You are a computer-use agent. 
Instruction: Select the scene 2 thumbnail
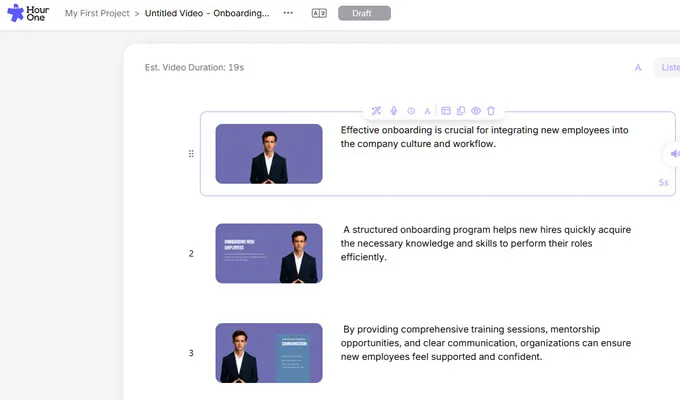[x=269, y=253]
